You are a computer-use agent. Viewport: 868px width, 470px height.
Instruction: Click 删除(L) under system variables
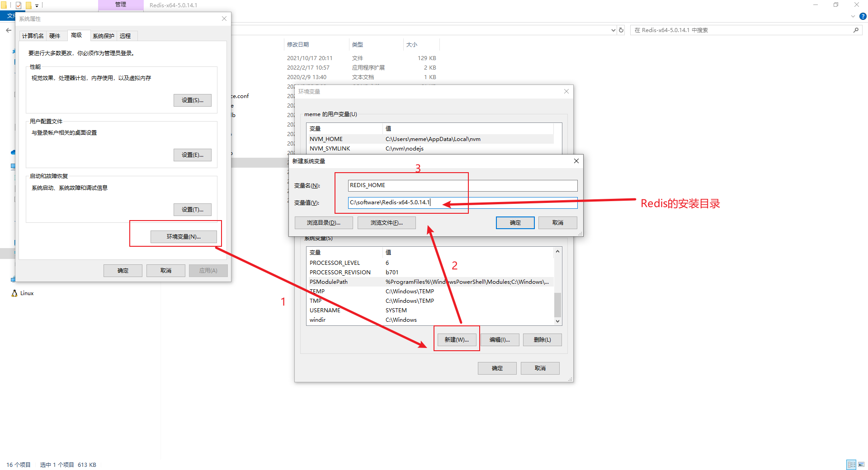542,340
